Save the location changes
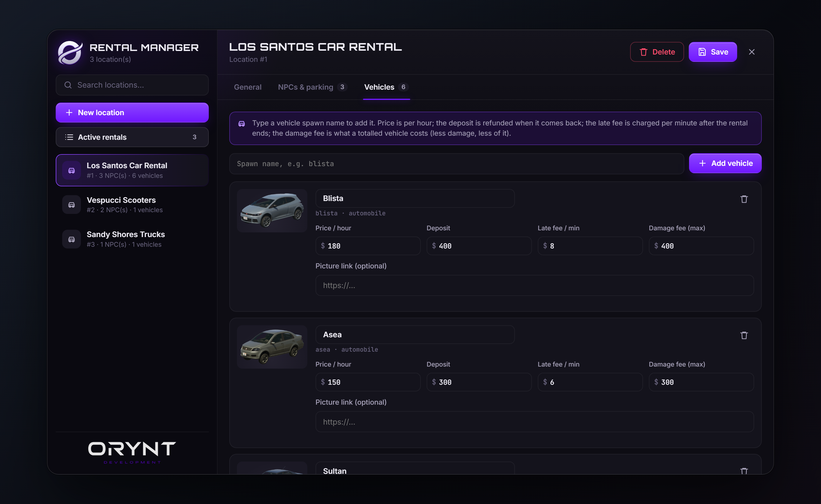 click(713, 52)
